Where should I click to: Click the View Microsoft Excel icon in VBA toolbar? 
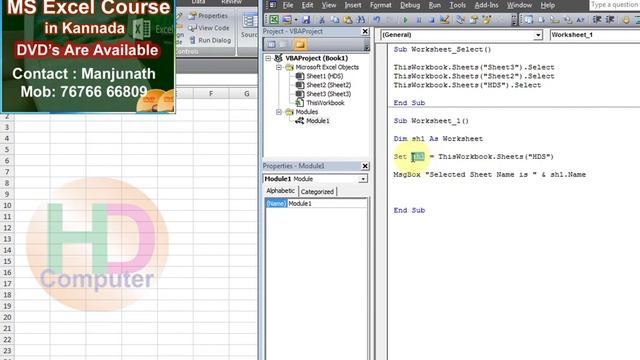(274, 20)
